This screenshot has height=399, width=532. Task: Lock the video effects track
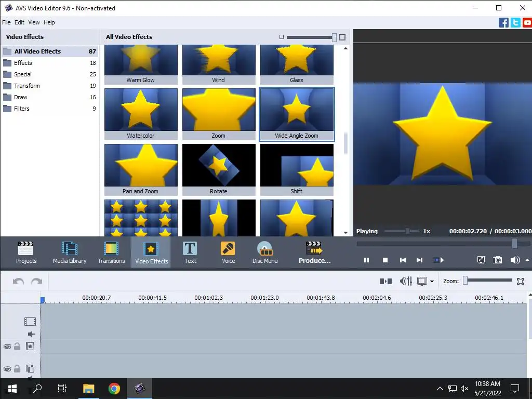[x=17, y=347]
